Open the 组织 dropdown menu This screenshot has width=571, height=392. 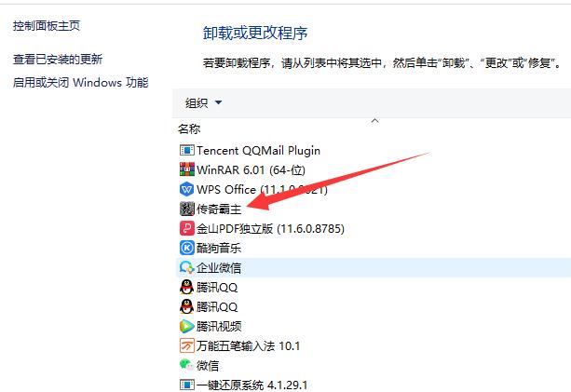coord(203,102)
